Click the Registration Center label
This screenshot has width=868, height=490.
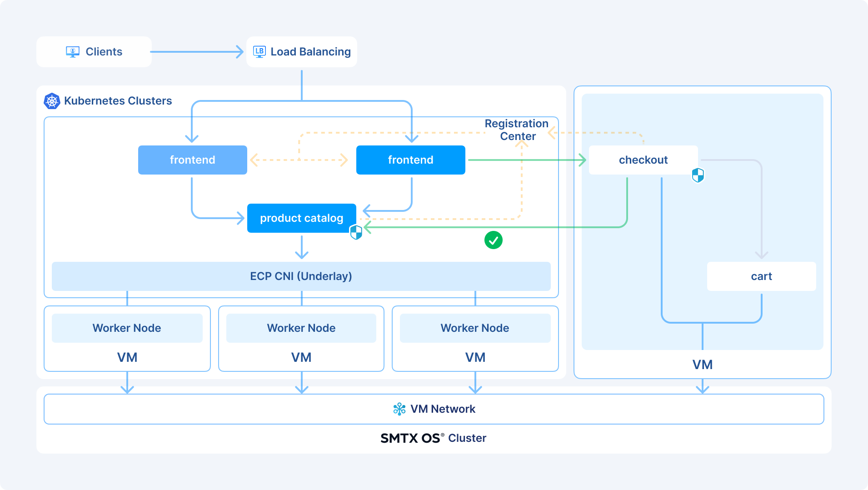coord(517,130)
